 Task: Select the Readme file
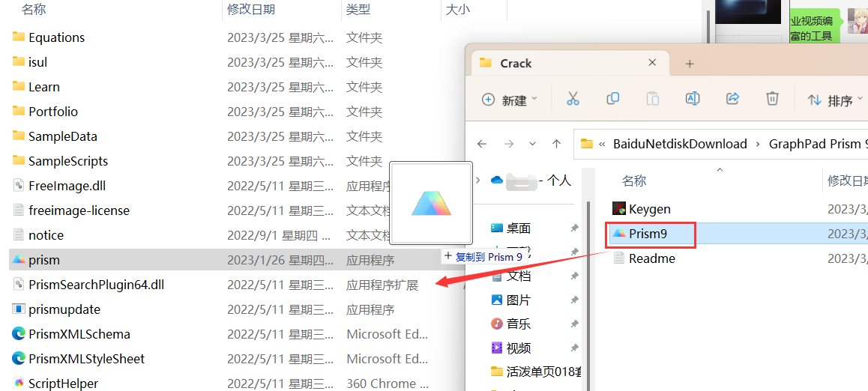tap(651, 258)
